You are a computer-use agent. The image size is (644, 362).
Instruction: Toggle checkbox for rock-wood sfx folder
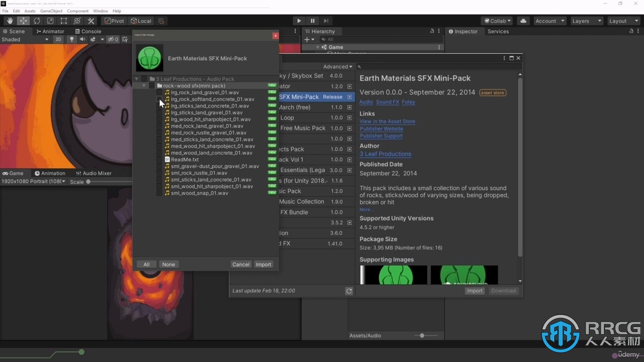pos(152,86)
